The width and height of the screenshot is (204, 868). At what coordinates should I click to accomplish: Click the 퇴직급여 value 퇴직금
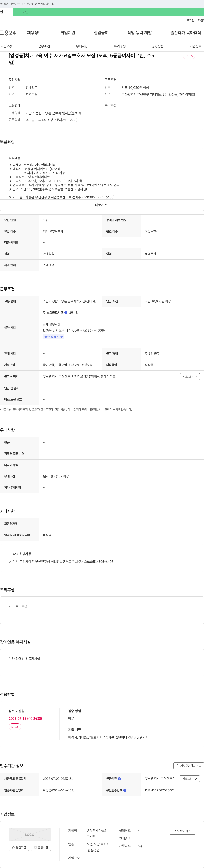149,365
